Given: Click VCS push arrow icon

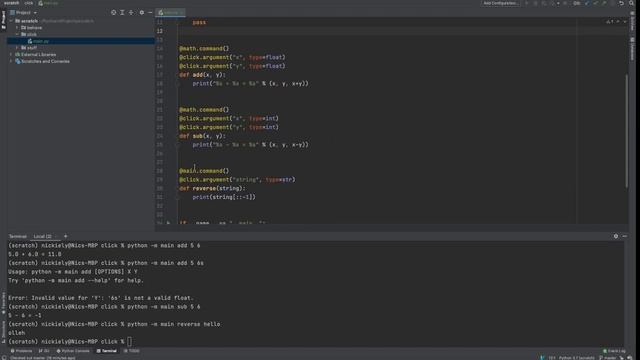Looking at the screenshot, I should tap(604, 3).
